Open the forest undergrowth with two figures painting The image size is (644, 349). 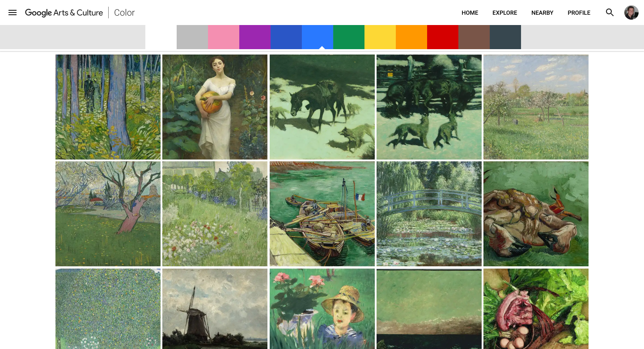coord(108,107)
